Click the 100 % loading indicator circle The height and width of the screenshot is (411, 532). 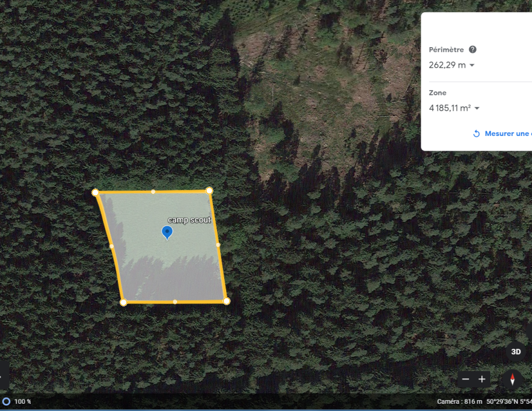pyautogui.click(x=6, y=401)
